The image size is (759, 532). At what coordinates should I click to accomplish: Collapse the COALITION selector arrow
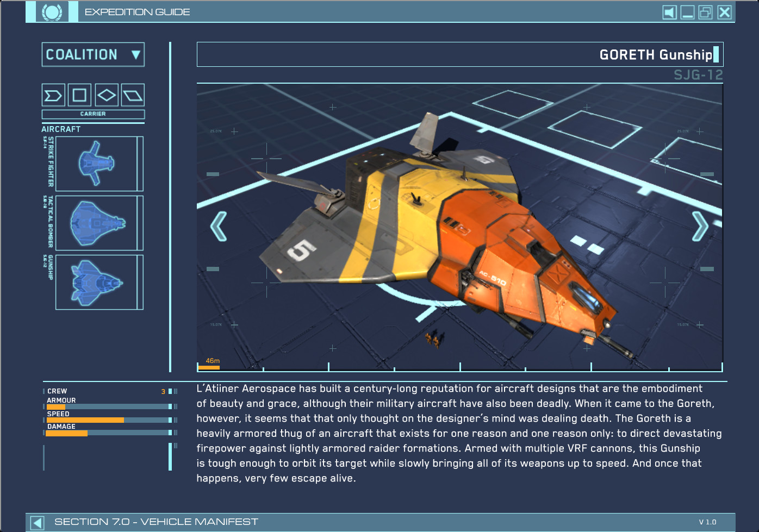click(x=134, y=54)
